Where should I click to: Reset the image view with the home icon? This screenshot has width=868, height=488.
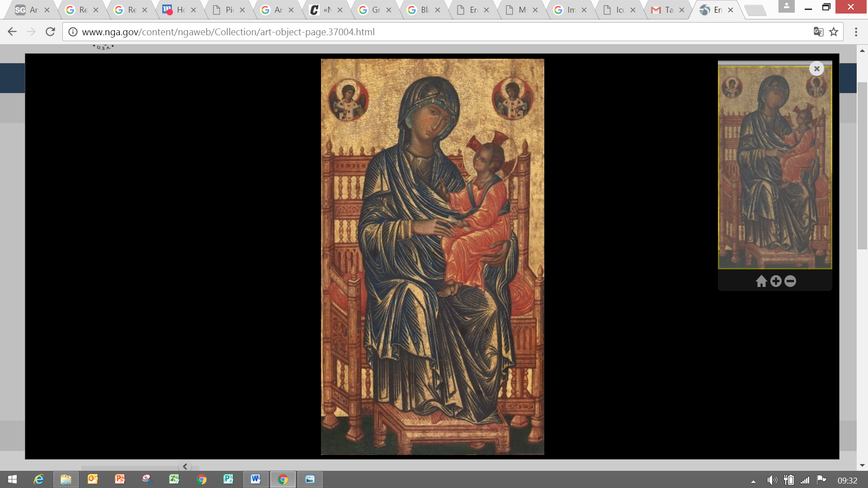[761, 281]
